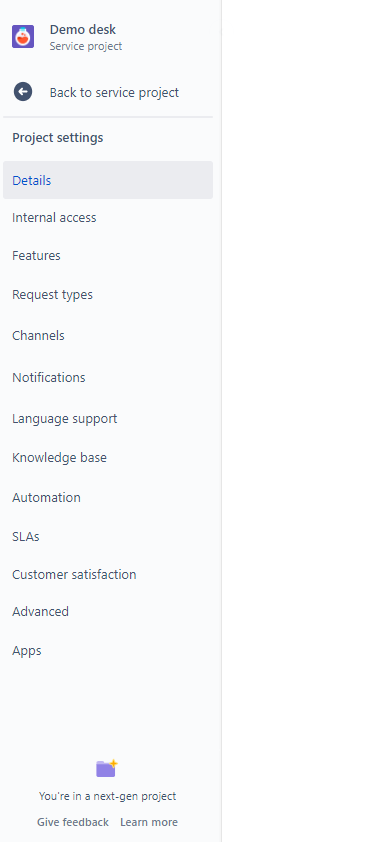The image size is (370, 842).
Task: Open the Channels settings
Action: click(108, 336)
